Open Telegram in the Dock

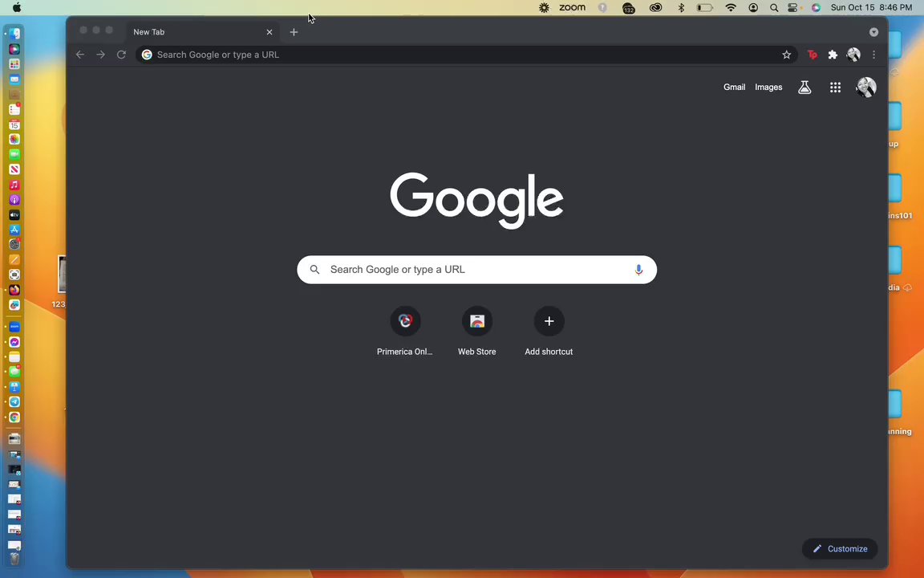point(14,401)
